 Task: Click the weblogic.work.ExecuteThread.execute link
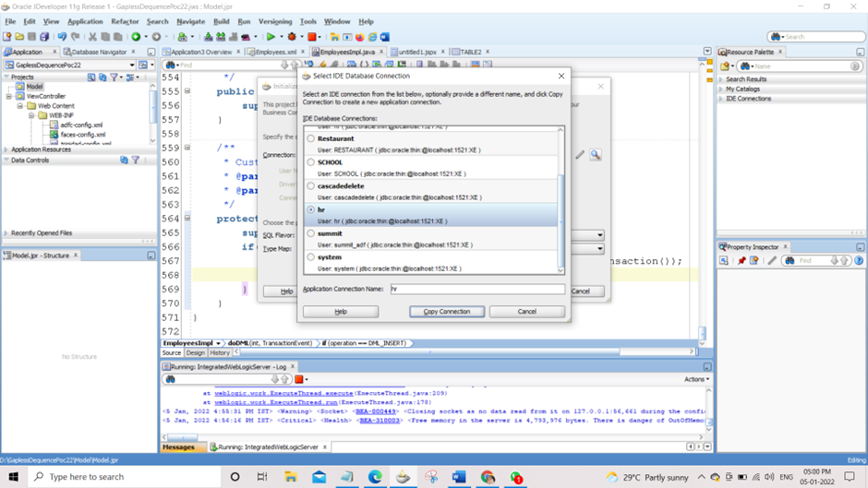click(x=283, y=393)
